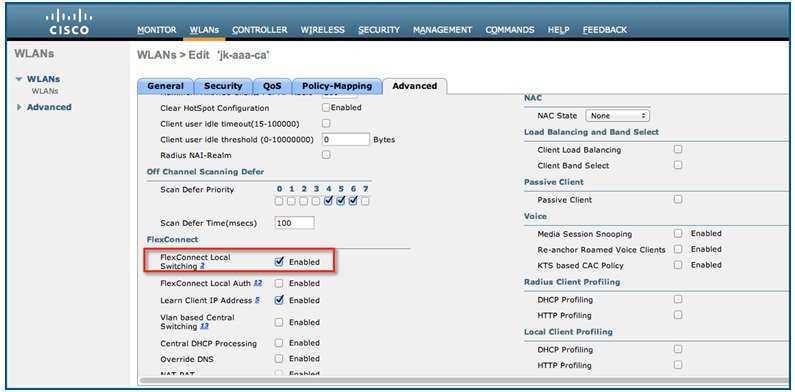The width and height of the screenshot is (795, 392).
Task: Enable KTS based CAC Policy
Action: (x=678, y=265)
